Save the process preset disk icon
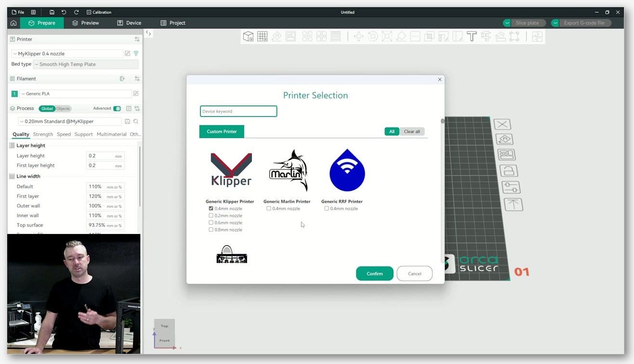The width and height of the screenshot is (634, 364). coord(128,121)
